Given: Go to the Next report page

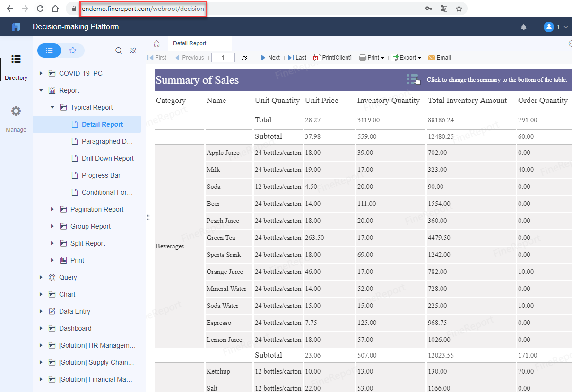Looking at the screenshot, I should coord(270,57).
